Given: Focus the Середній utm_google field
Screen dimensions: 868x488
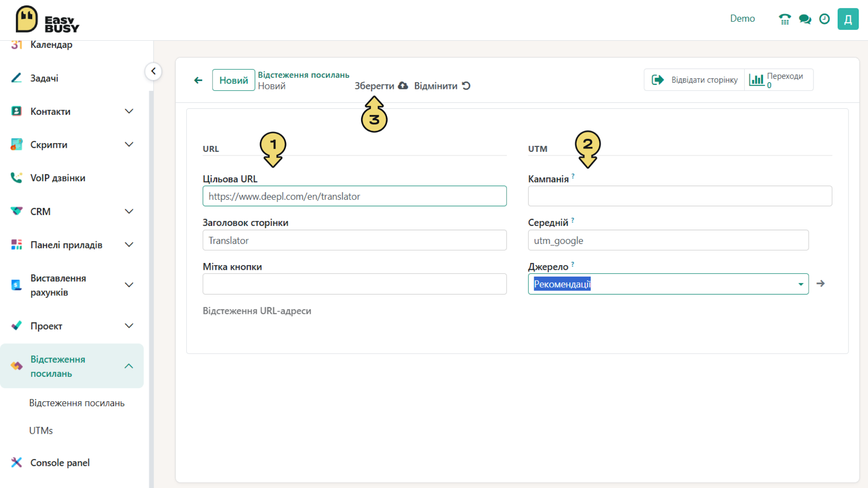Looking at the screenshot, I should pos(668,240).
